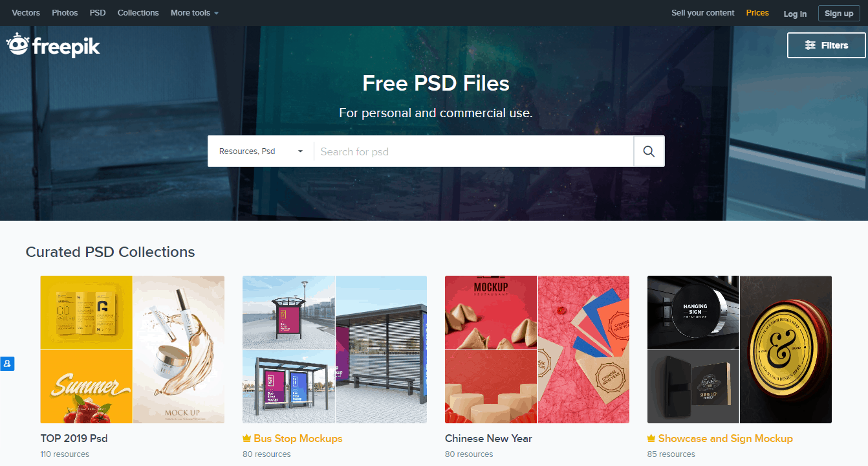Go to the Photos section

click(65, 13)
